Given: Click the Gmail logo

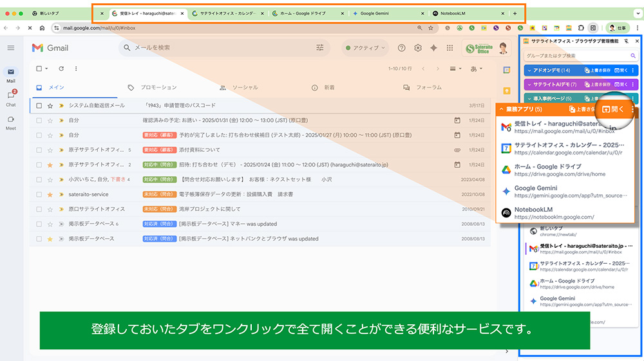Looking at the screenshot, I should 50,48.
